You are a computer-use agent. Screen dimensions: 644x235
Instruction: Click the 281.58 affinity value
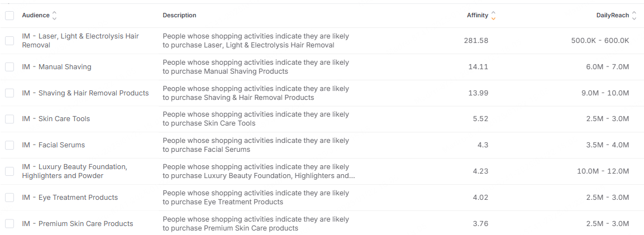476,41
